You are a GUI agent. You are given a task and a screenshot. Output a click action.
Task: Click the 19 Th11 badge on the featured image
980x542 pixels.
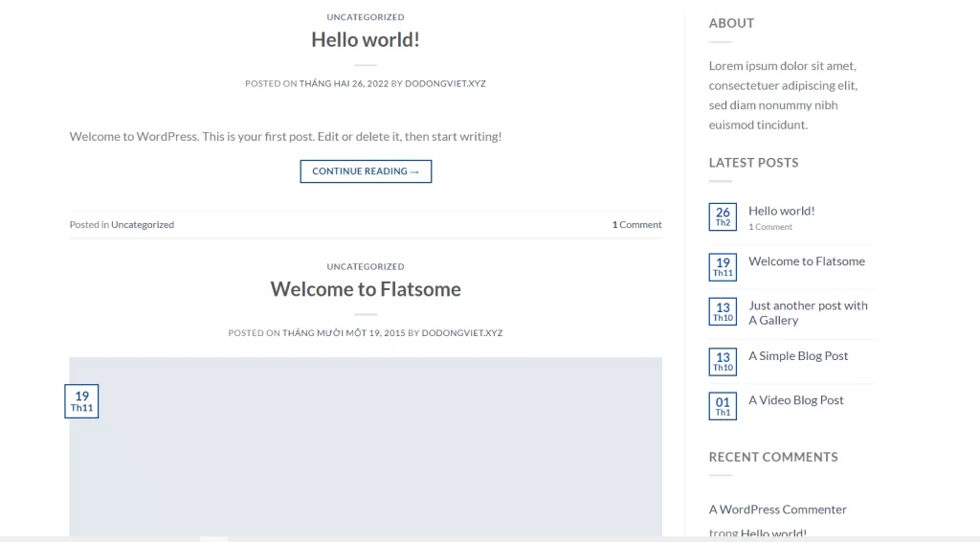(81, 401)
